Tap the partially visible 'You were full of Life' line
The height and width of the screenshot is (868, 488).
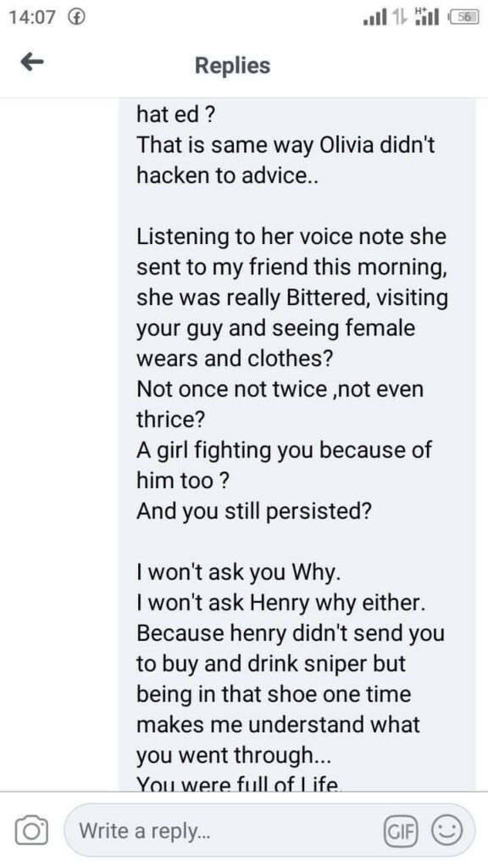click(x=240, y=784)
